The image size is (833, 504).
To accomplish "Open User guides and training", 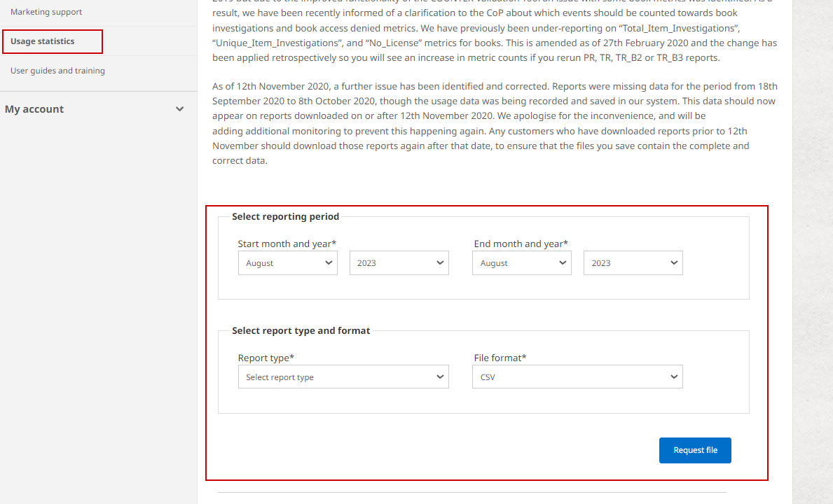I will pos(57,71).
